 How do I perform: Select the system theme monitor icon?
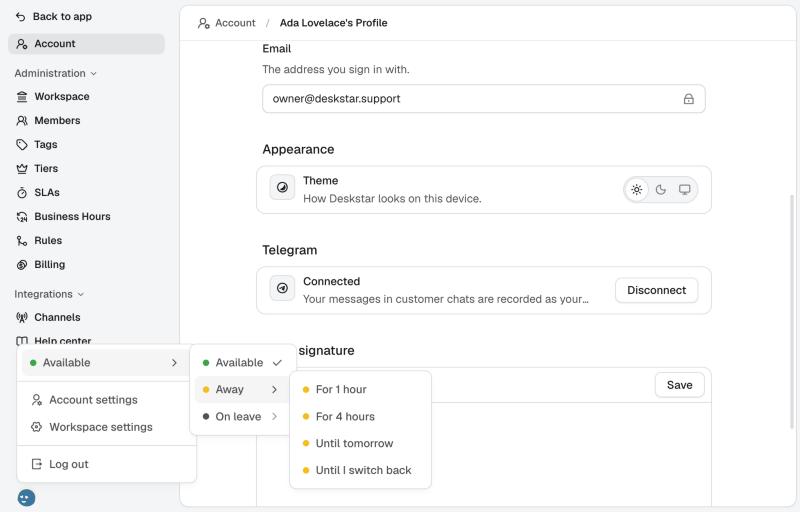pyautogui.click(x=684, y=190)
